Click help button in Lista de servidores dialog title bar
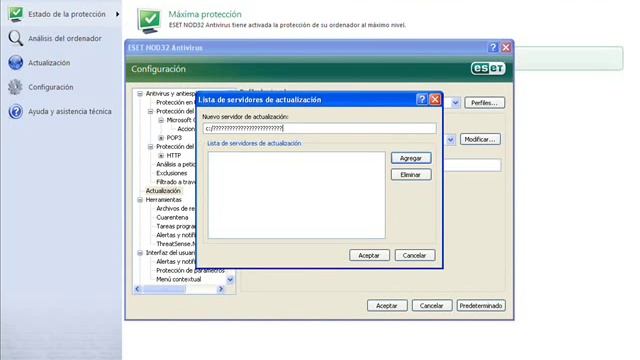Screen dimensions: 640x360 pos(422,99)
